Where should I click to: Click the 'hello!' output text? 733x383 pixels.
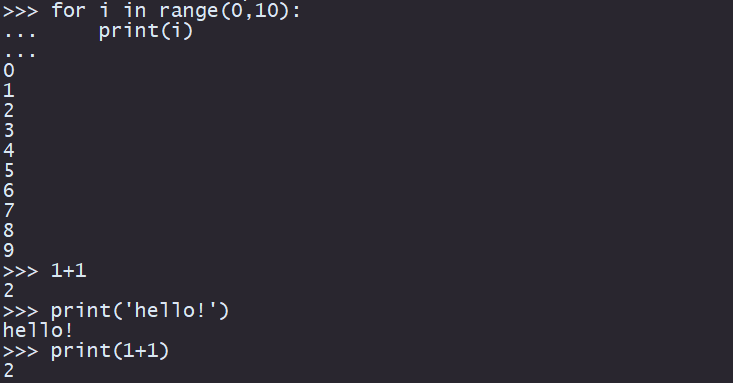click(38, 331)
